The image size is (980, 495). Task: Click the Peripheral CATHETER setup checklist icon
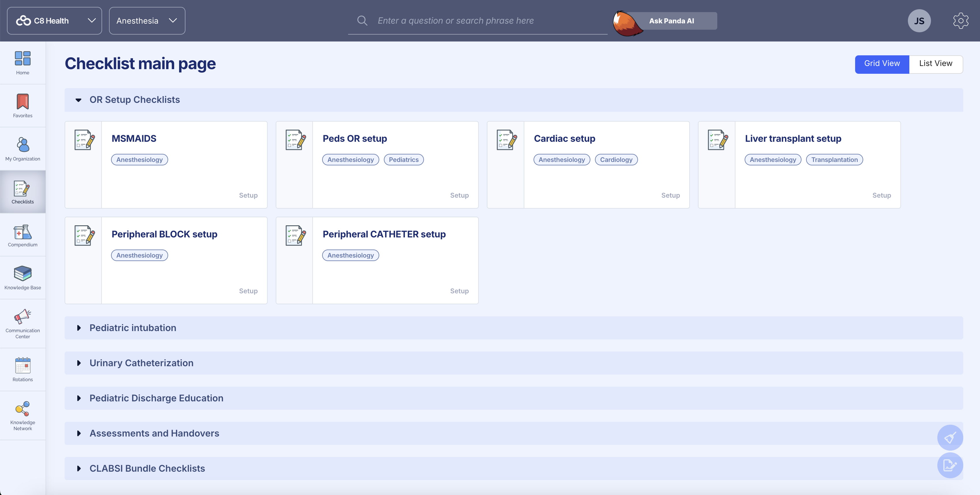click(296, 236)
